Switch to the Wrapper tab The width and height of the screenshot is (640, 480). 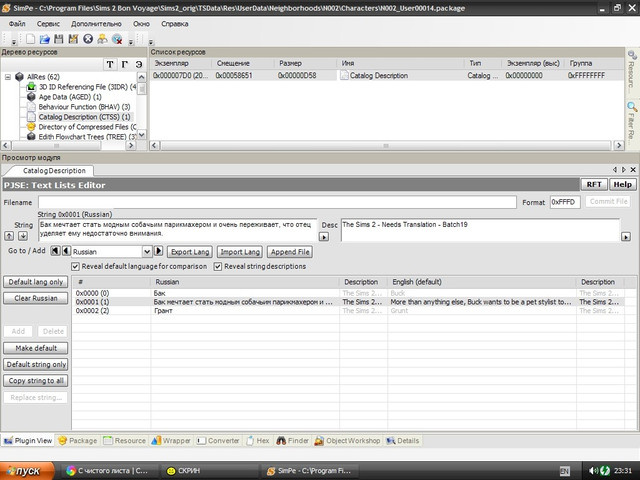(171, 441)
